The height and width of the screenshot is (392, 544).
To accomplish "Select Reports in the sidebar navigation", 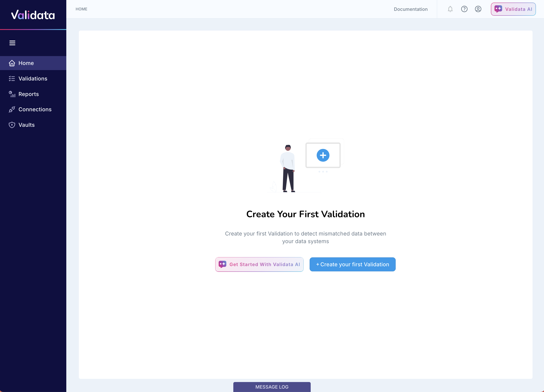I will coord(28,94).
